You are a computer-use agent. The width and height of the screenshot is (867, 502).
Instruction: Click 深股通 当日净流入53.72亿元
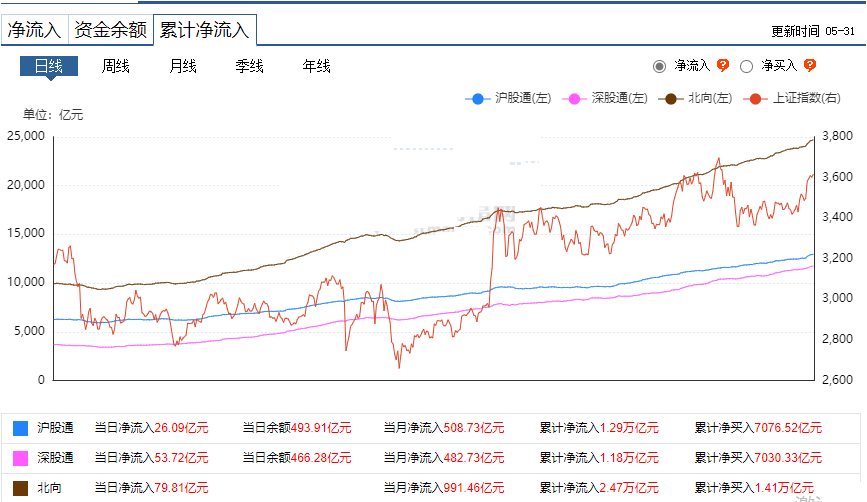pos(152,458)
